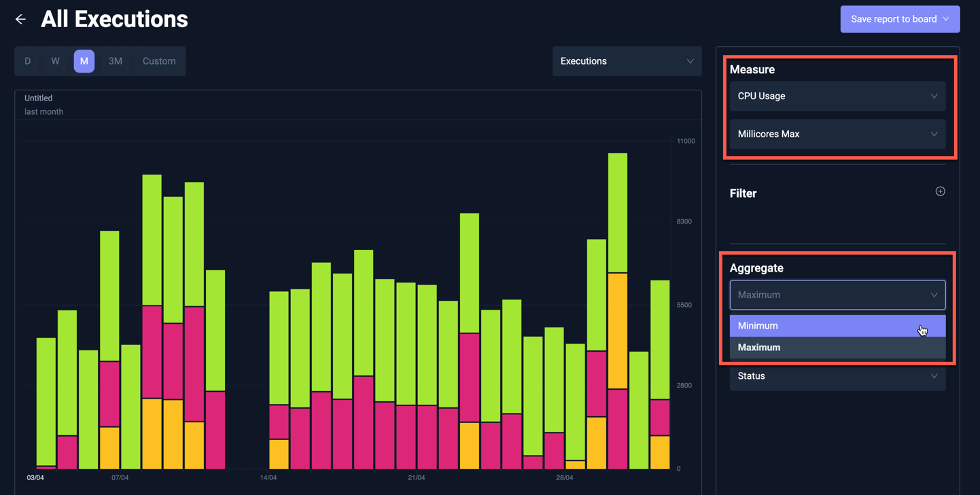Collapse the CPU Usage selector chevron
The image size is (980, 495).
click(933, 96)
